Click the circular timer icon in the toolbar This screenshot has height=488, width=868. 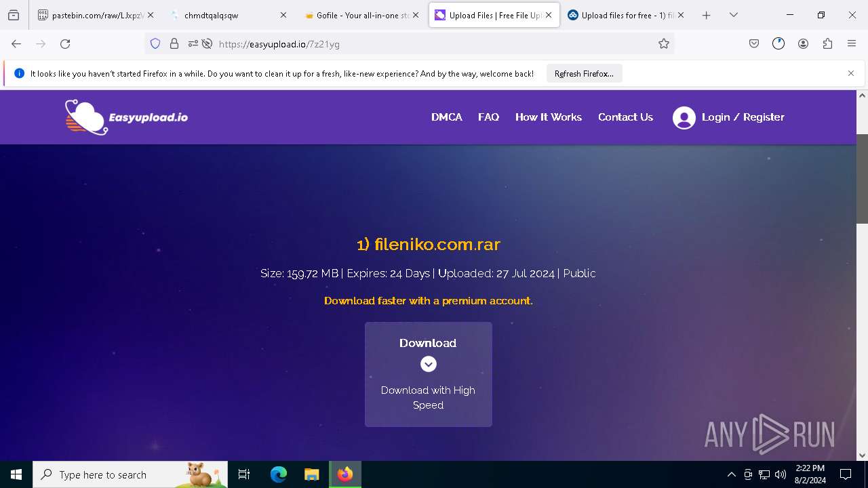pos(778,44)
